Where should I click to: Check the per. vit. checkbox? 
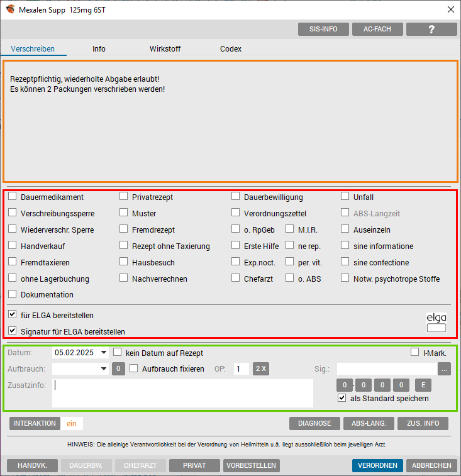pyautogui.click(x=290, y=262)
